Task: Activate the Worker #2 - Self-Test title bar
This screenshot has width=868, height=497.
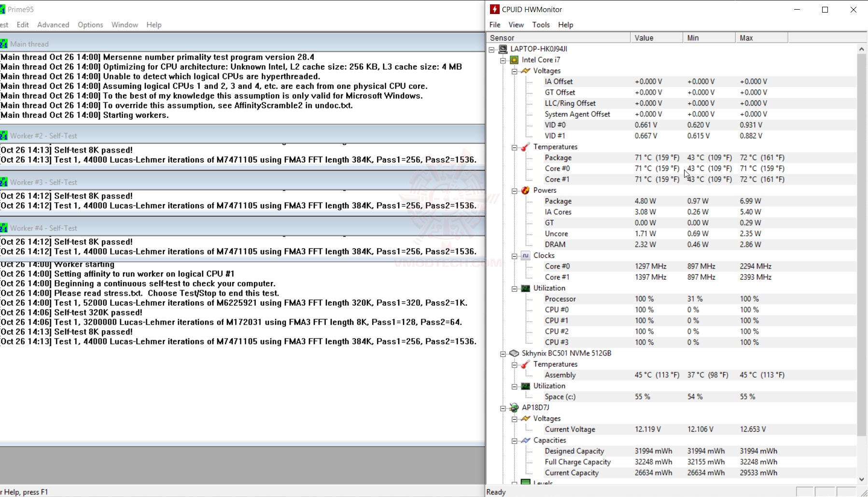Action: 242,136
